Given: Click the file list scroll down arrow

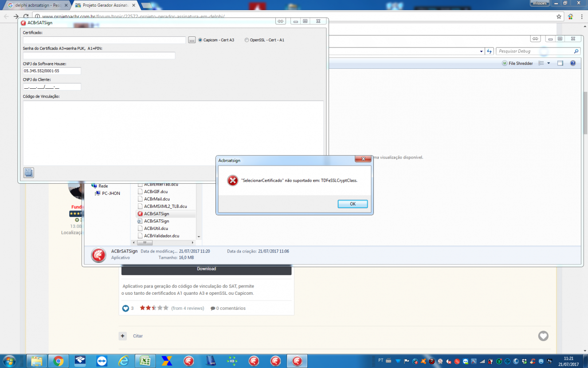Looking at the screenshot, I should click(x=199, y=237).
